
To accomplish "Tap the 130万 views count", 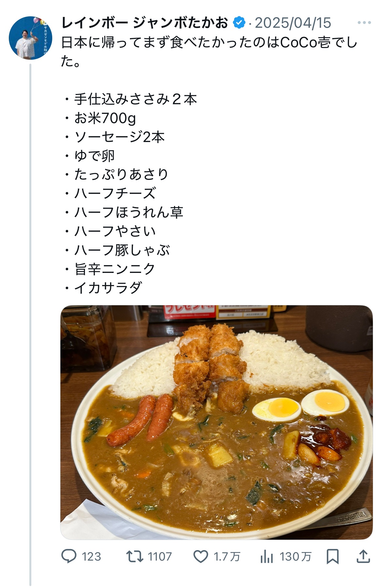I will pyautogui.click(x=295, y=556).
